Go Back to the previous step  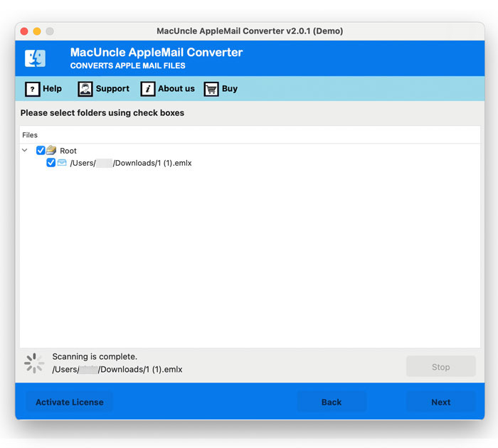click(332, 402)
